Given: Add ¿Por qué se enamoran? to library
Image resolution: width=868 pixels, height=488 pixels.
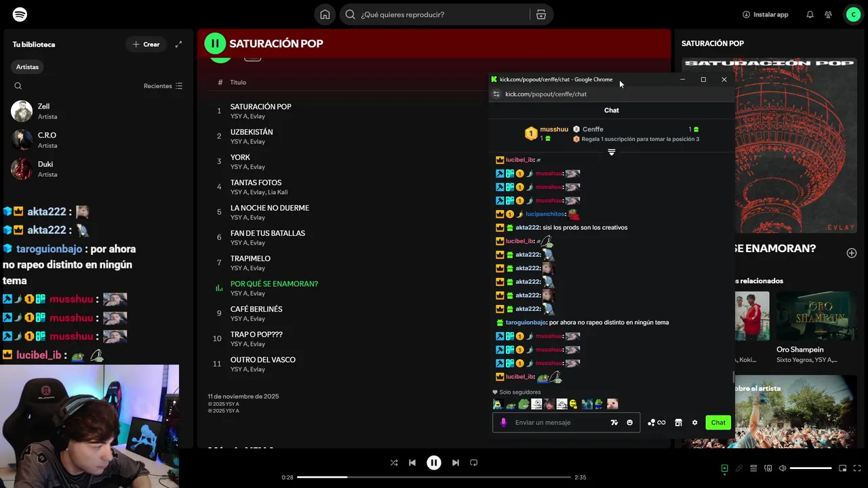Looking at the screenshot, I should (x=852, y=253).
